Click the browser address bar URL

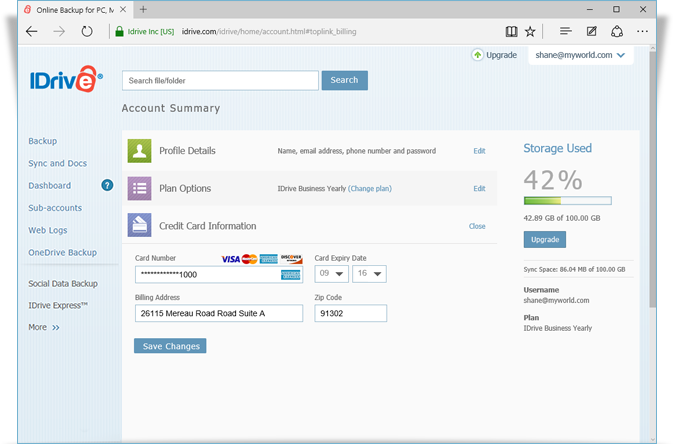[269, 31]
